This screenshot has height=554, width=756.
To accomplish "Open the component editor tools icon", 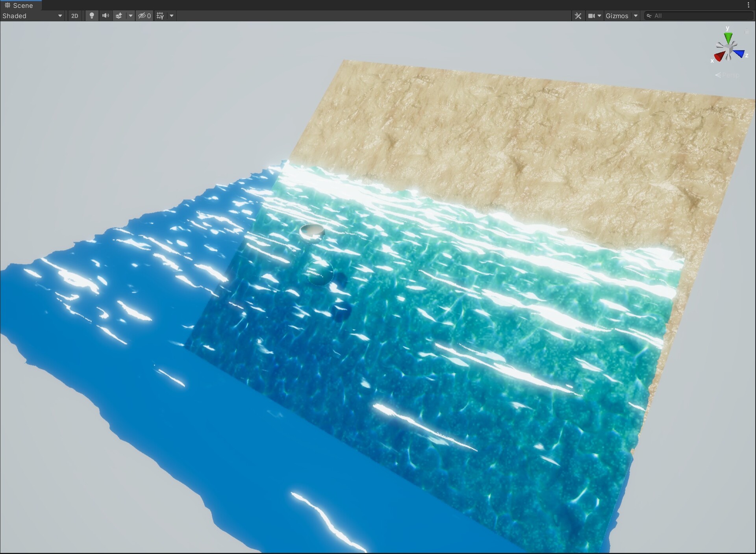I will click(x=578, y=16).
